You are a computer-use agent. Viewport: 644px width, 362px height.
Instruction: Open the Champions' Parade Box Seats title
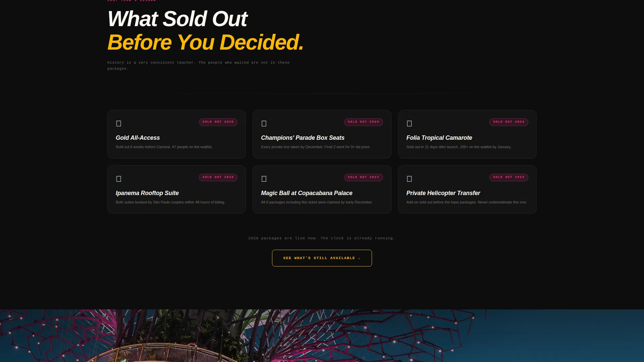coord(303,138)
